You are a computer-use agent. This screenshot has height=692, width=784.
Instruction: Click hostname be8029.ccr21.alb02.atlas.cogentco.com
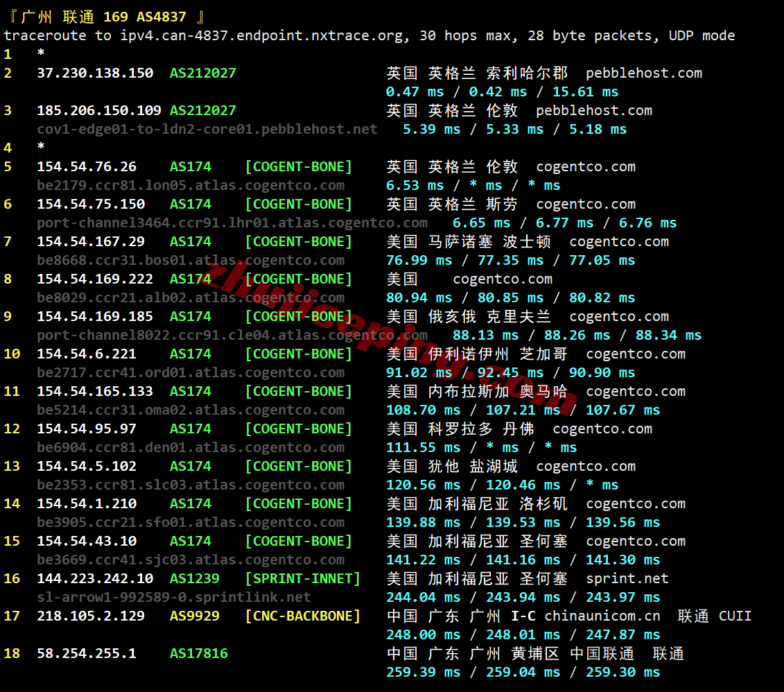tap(191, 298)
